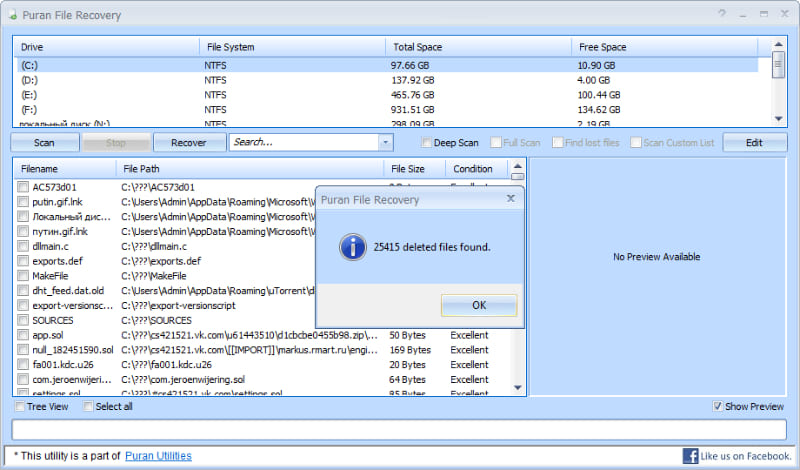Click the help question mark in title bar
This screenshot has height=470, width=800.
(722, 14)
